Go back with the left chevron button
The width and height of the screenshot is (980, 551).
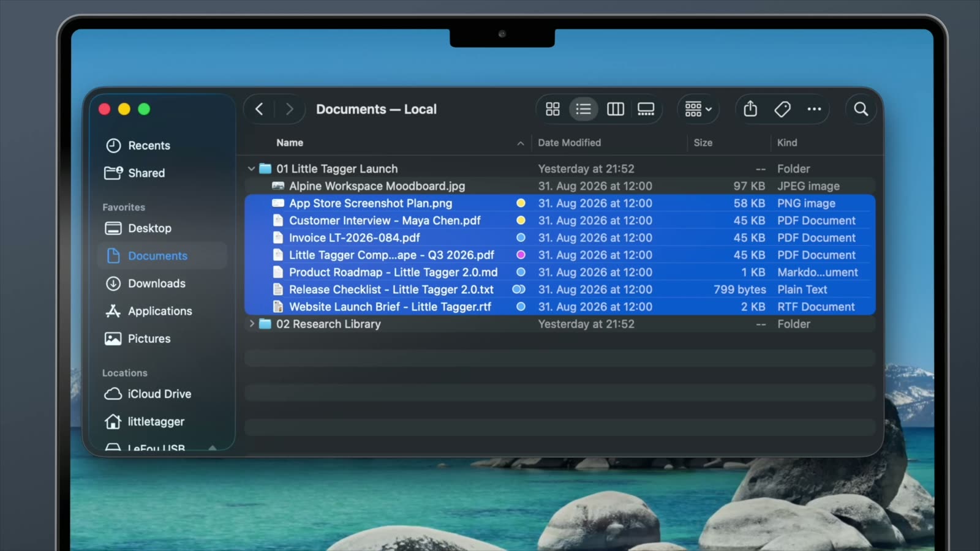click(259, 109)
